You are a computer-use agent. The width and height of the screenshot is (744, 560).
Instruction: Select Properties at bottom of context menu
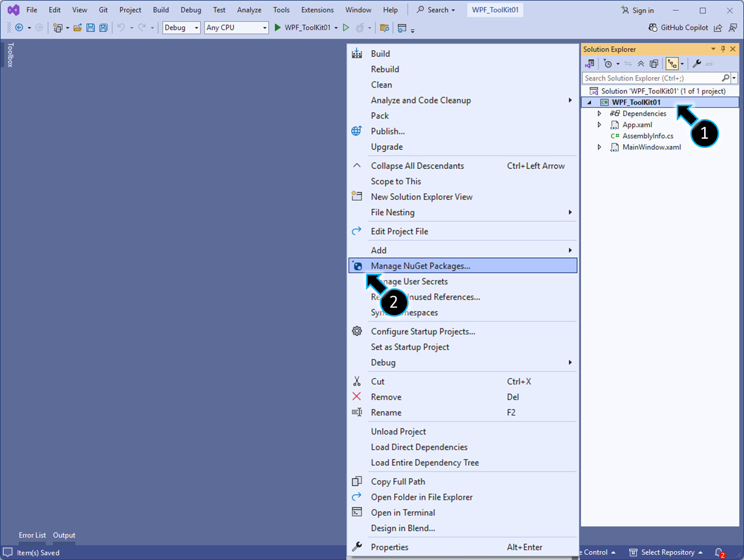click(463, 547)
